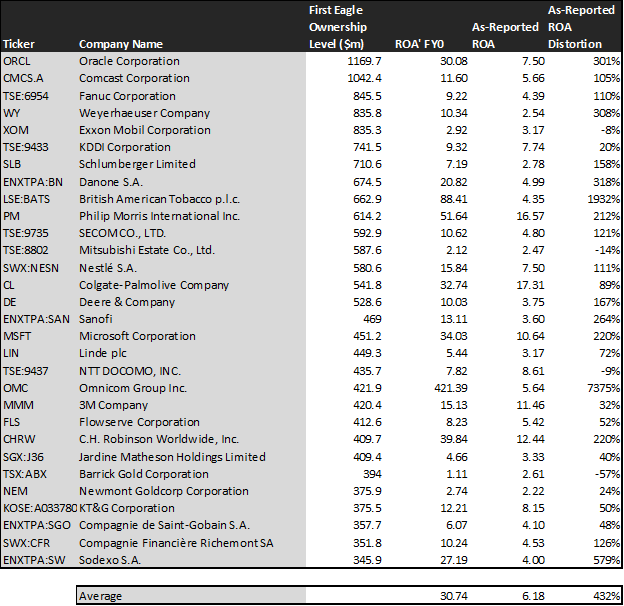624x606 pixels.
Task: Select Deere & Company cell
Action: (127, 302)
